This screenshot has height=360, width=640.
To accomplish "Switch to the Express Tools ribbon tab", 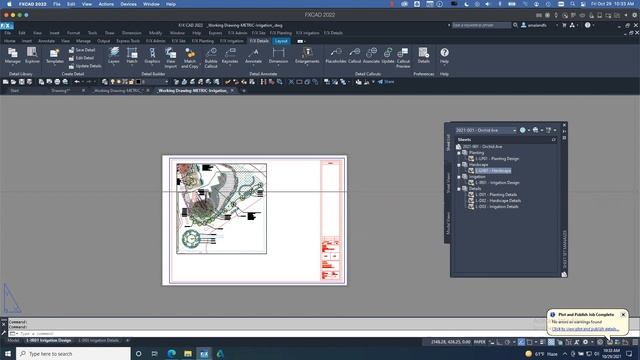I will click(x=128, y=41).
